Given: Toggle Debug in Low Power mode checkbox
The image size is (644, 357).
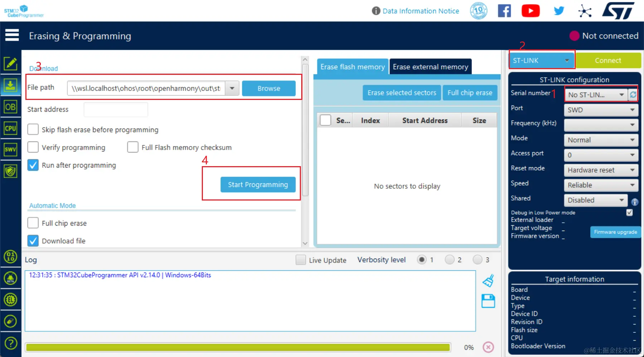Looking at the screenshot, I should 630,212.
